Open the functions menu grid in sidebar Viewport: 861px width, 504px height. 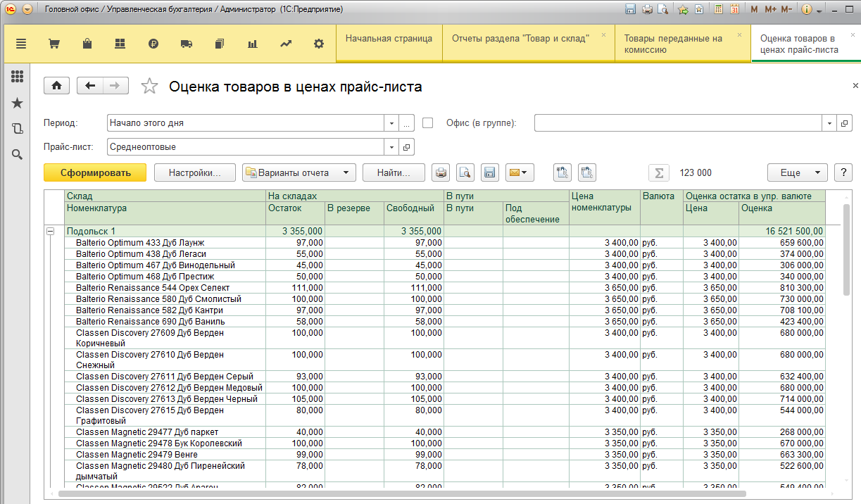tap(18, 77)
